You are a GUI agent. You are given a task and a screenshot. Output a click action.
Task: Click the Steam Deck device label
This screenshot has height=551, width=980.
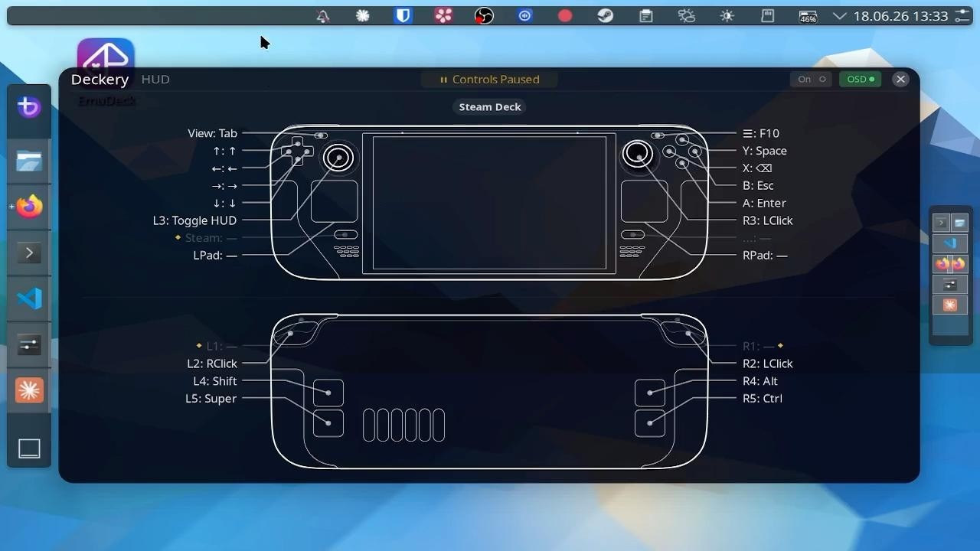coord(490,106)
